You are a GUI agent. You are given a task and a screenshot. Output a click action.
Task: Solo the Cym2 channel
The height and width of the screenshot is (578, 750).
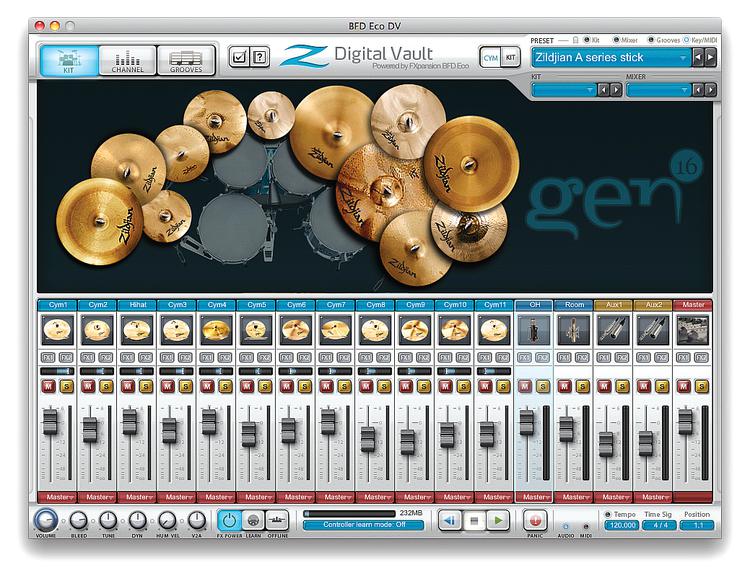(106, 386)
